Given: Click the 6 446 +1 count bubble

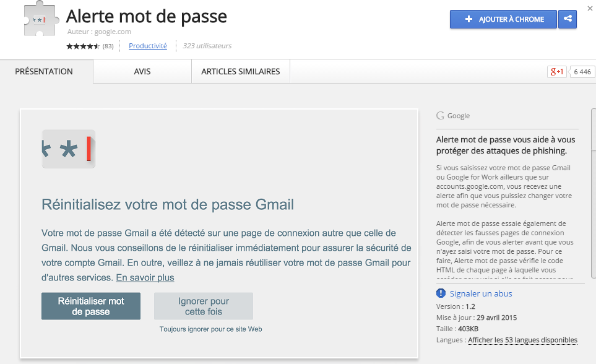Looking at the screenshot, I should 582,72.
